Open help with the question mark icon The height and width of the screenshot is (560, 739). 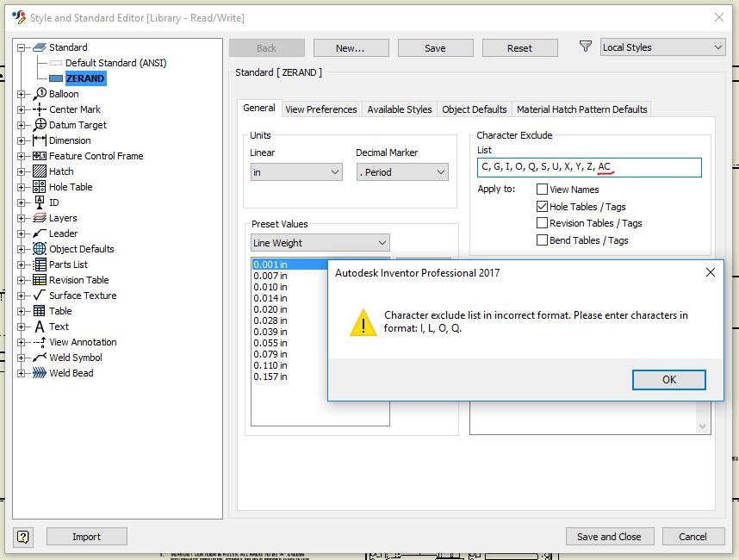[x=22, y=537]
